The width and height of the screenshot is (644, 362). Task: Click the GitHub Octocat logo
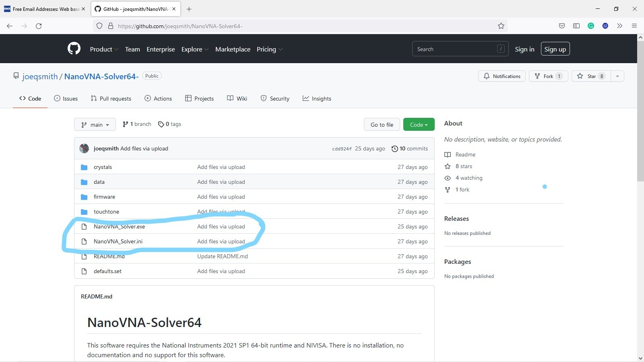coord(74,49)
